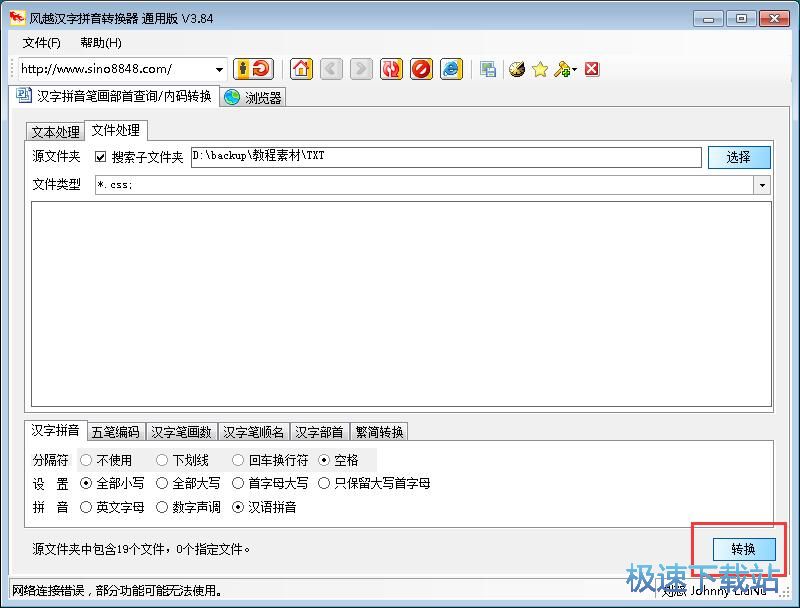Click the 分隔符 label
The image size is (800, 608).
(50, 460)
